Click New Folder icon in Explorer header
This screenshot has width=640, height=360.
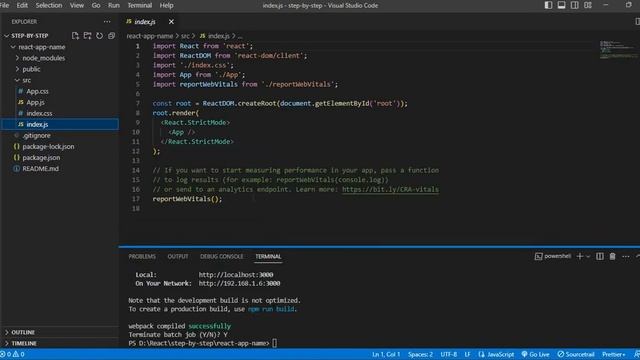click(87, 36)
